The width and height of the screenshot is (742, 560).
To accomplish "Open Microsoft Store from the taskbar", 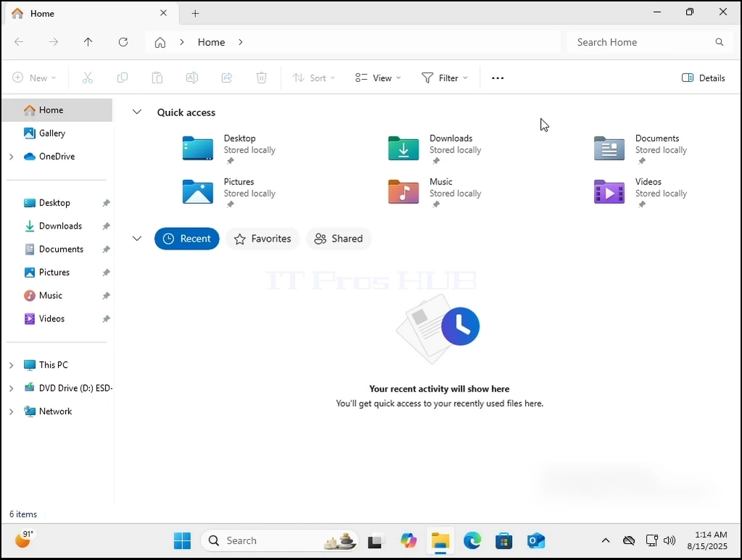I will (503, 540).
